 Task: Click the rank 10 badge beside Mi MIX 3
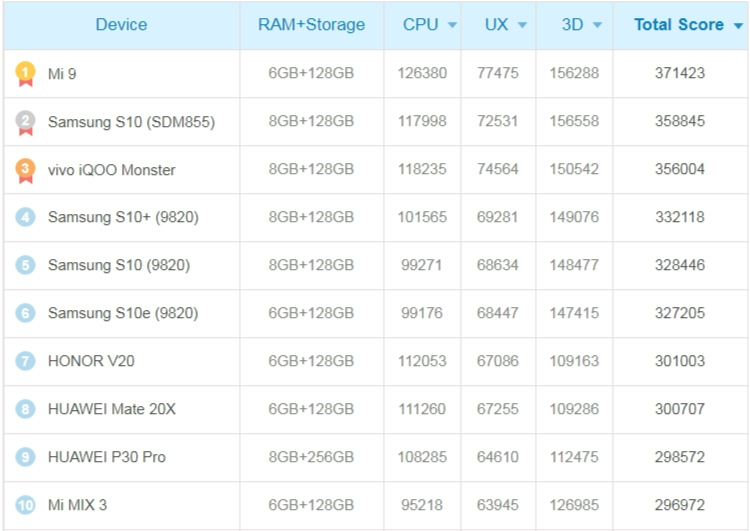point(25,505)
